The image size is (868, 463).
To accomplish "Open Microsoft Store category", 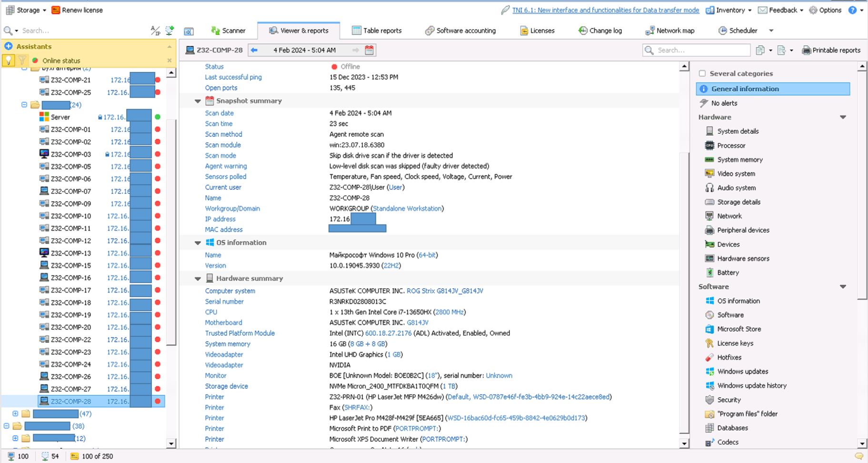I will pos(733,329).
